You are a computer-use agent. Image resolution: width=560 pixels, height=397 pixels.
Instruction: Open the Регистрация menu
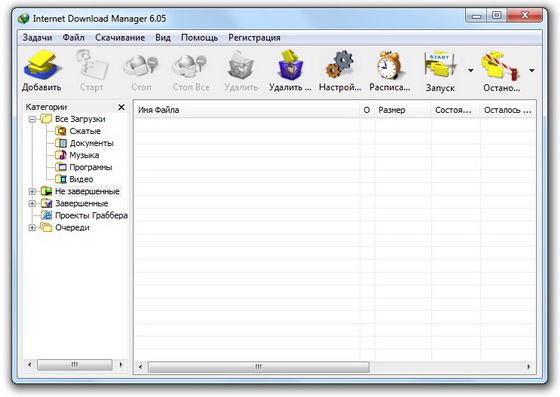pos(254,37)
